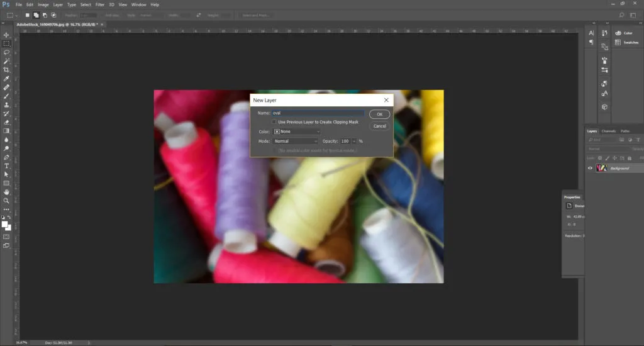Open the workspace switcher icon
The width and height of the screenshot is (644, 346).
point(633,15)
